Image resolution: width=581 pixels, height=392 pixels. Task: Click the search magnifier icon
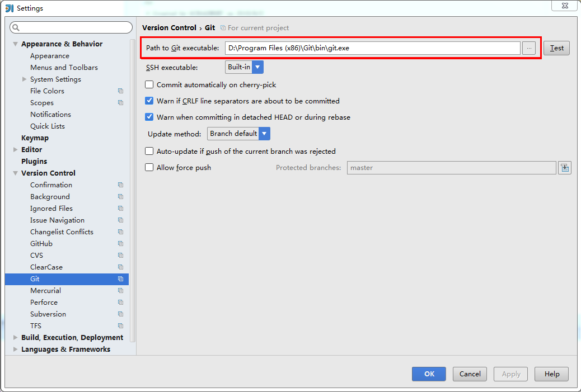tap(16, 27)
